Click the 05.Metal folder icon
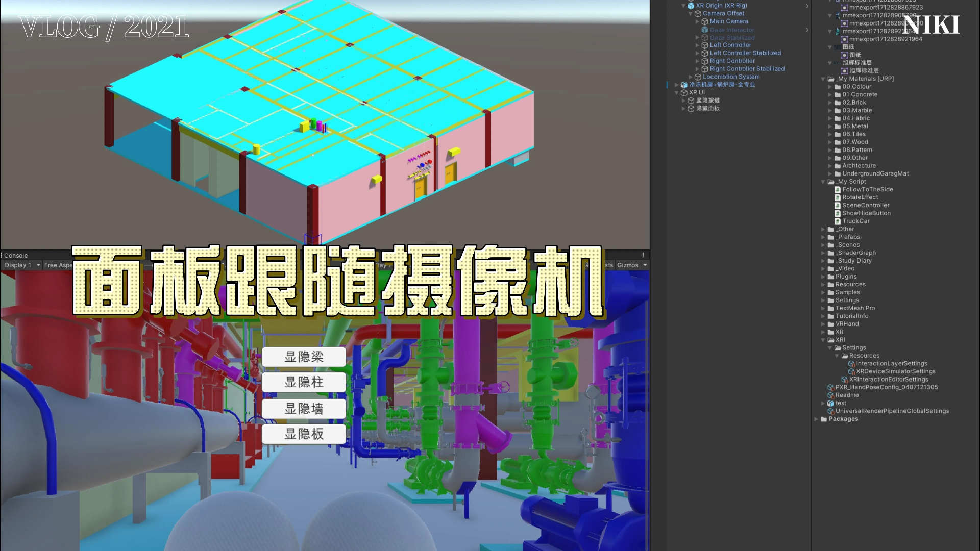 [838, 127]
